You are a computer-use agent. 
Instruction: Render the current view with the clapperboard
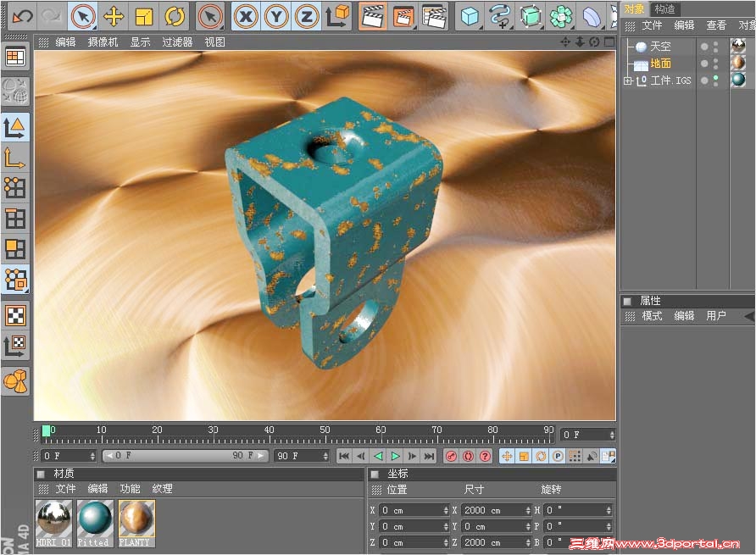coord(373,16)
